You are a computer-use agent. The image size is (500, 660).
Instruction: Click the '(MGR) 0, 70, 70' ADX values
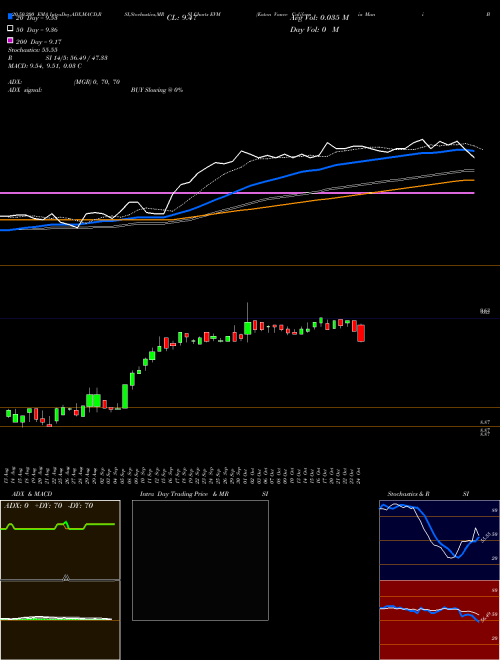tap(97, 82)
